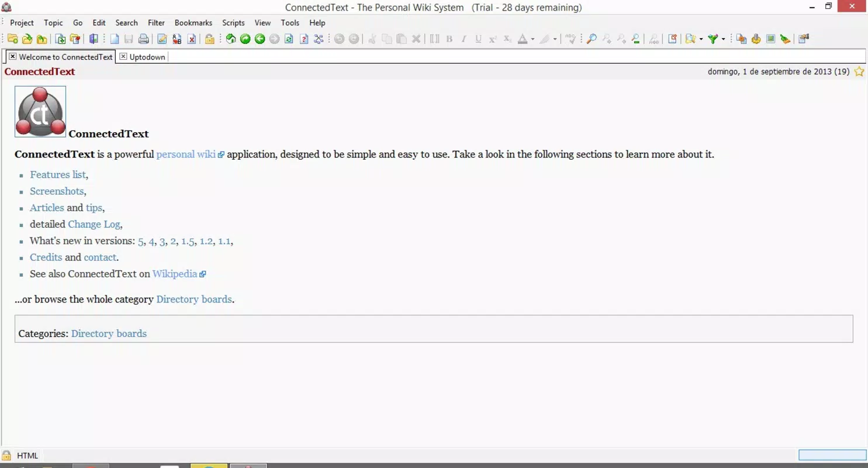
Task: Open the Screenshots link
Action: point(57,191)
